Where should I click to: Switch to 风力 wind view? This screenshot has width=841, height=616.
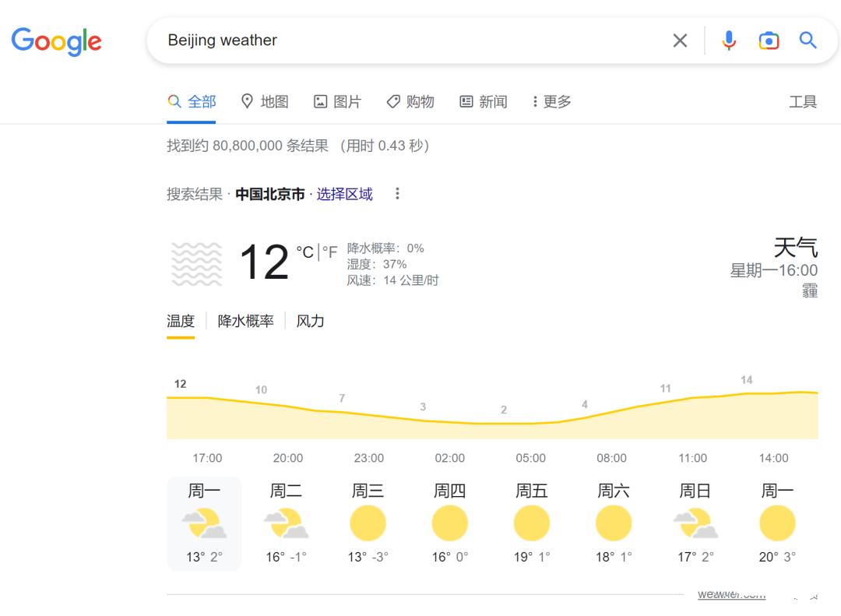click(310, 320)
